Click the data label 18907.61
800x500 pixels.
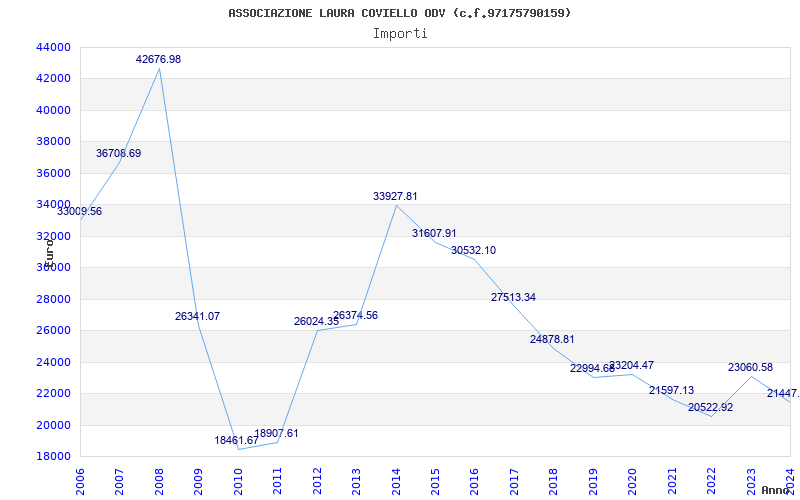pos(276,434)
